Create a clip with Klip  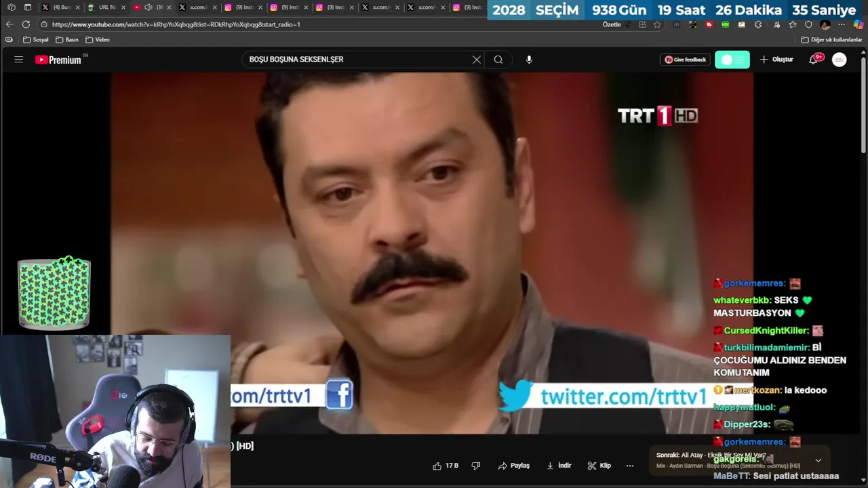[x=599, y=466]
